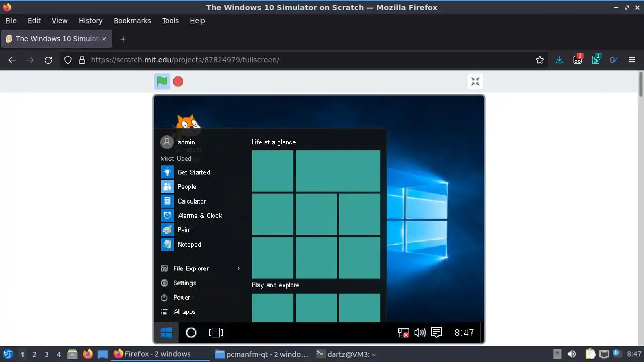The image size is (644, 362).
Task: Click the blue checkmark extension icon
Action: [613, 60]
